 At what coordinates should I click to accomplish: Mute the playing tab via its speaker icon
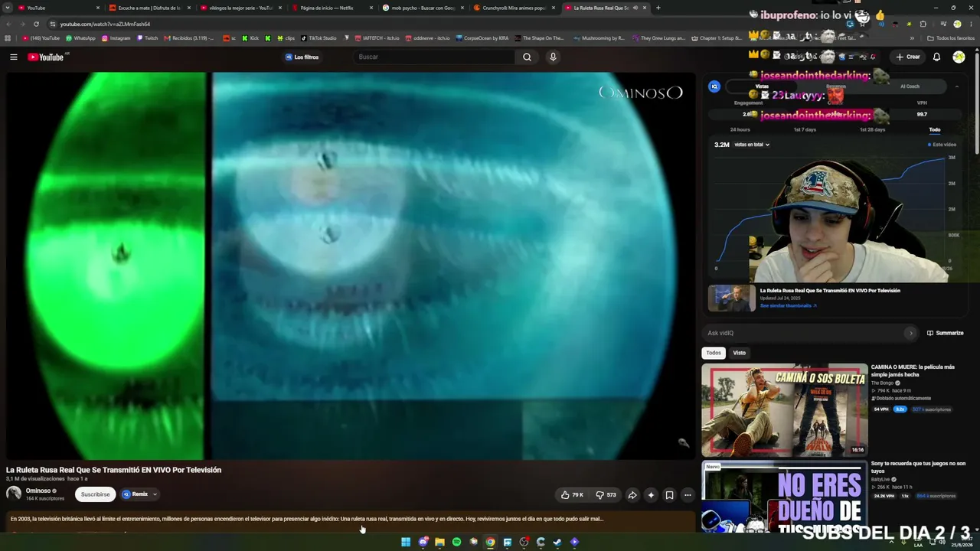(x=635, y=8)
